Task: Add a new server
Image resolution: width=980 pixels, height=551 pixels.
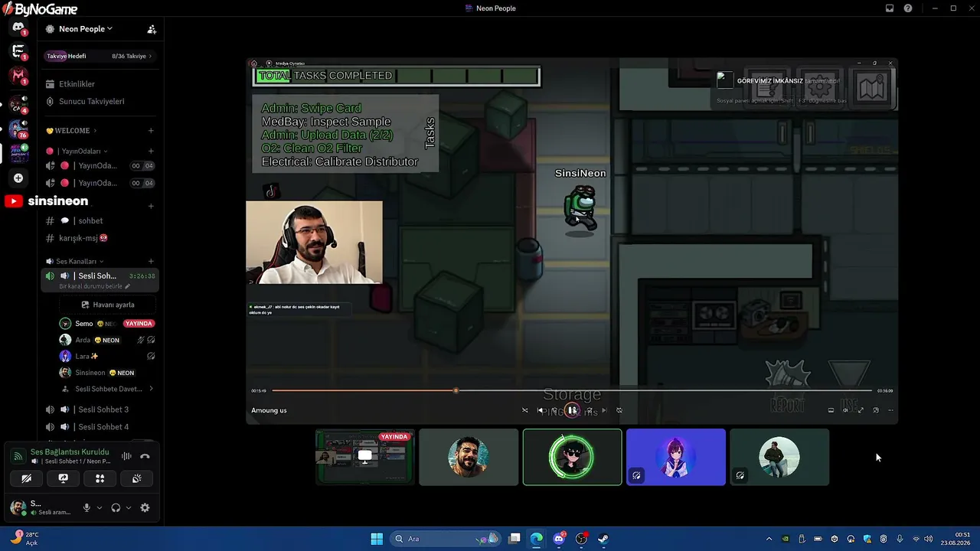Action: click(x=18, y=178)
